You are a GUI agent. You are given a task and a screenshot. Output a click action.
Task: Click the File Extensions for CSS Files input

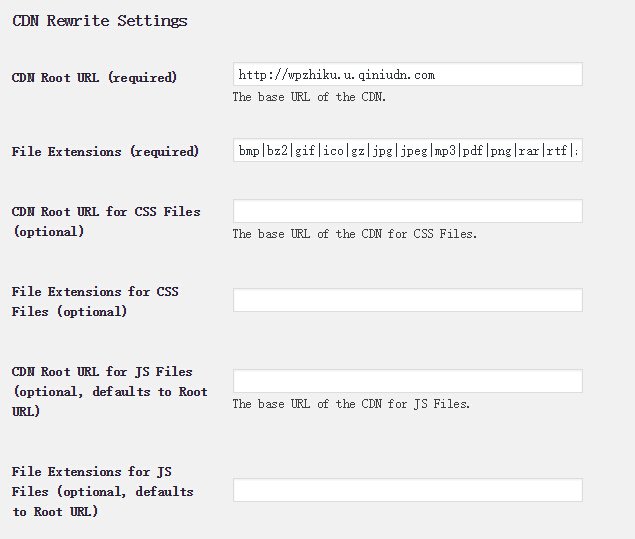tap(407, 301)
